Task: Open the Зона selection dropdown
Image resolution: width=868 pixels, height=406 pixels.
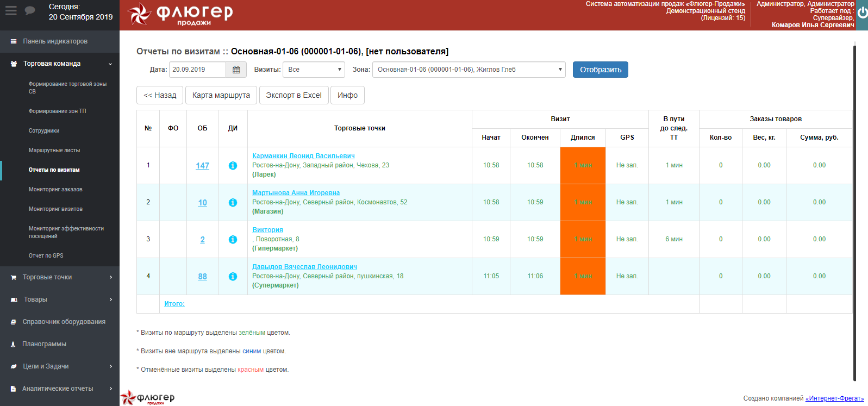Action: point(469,70)
